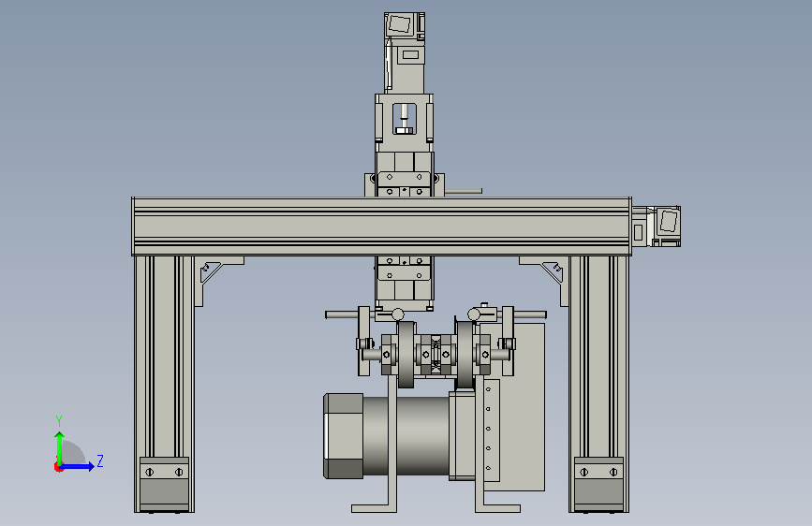Select the large cylindrical motor under the gantry

coord(406,436)
